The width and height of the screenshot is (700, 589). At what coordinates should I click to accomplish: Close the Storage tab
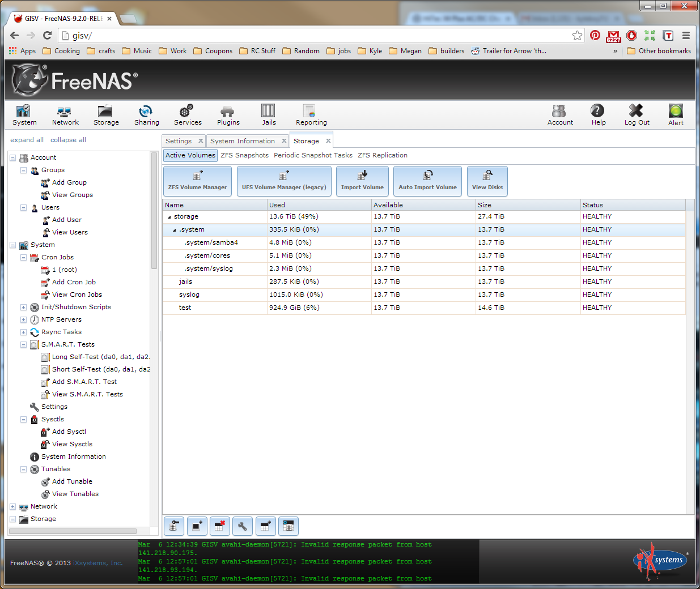[x=328, y=141]
